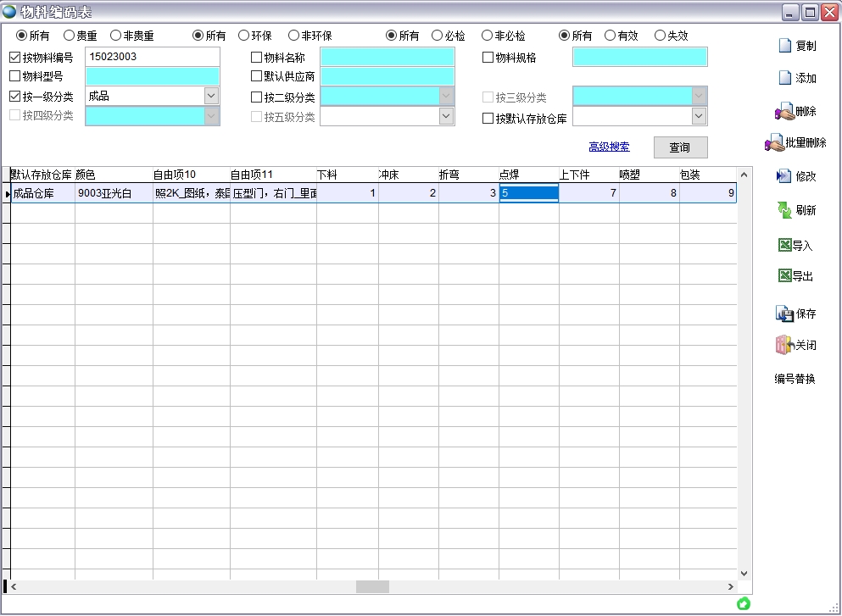Click the 复制 (Copy) icon button
This screenshot has width=842, height=616.
[x=785, y=46]
